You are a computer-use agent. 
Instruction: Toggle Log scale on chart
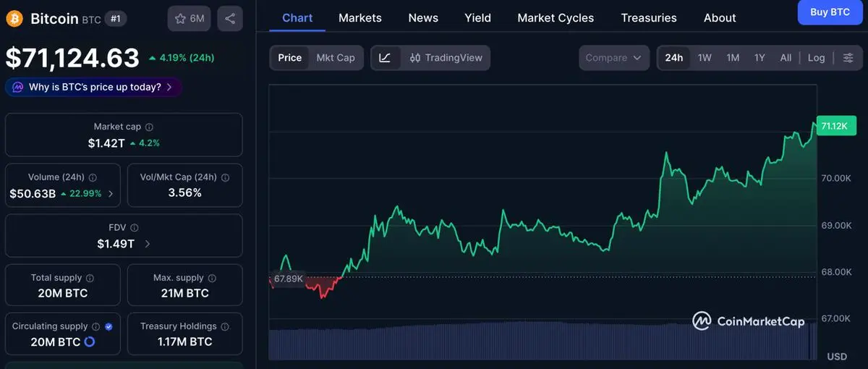[816, 58]
